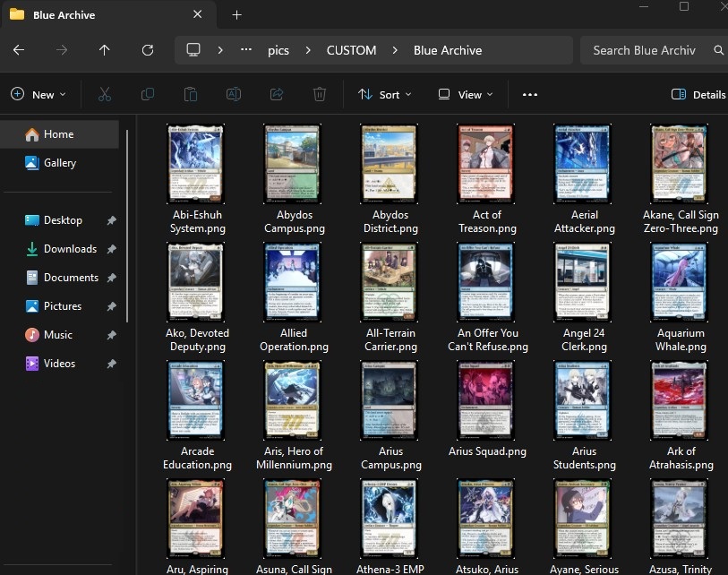Select the CUSTOM folder in breadcrumb
Image resolution: width=728 pixels, height=575 pixels.
[x=351, y=50]
